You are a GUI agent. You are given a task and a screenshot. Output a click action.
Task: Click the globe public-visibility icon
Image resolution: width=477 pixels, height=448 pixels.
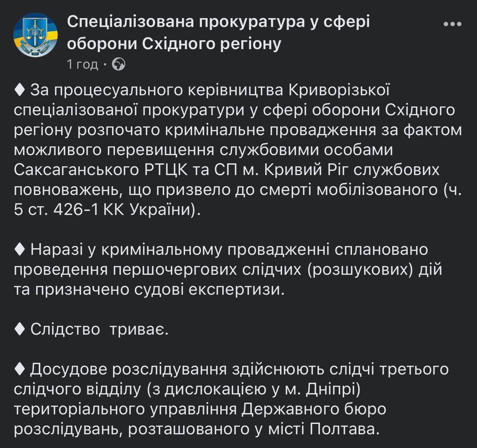point(119,64)
